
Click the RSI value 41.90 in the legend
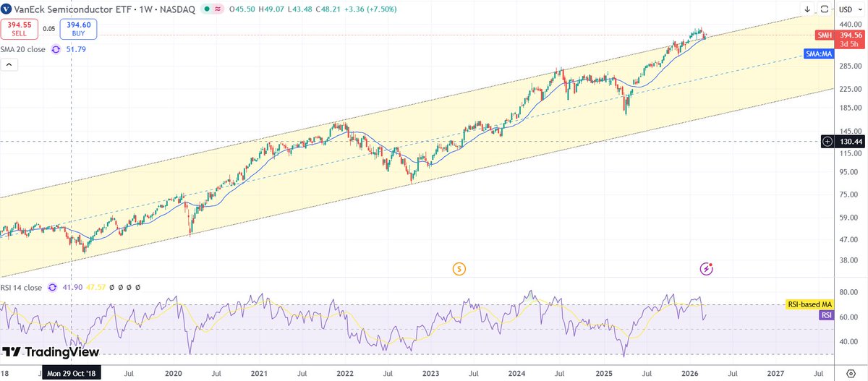[72, 287]
